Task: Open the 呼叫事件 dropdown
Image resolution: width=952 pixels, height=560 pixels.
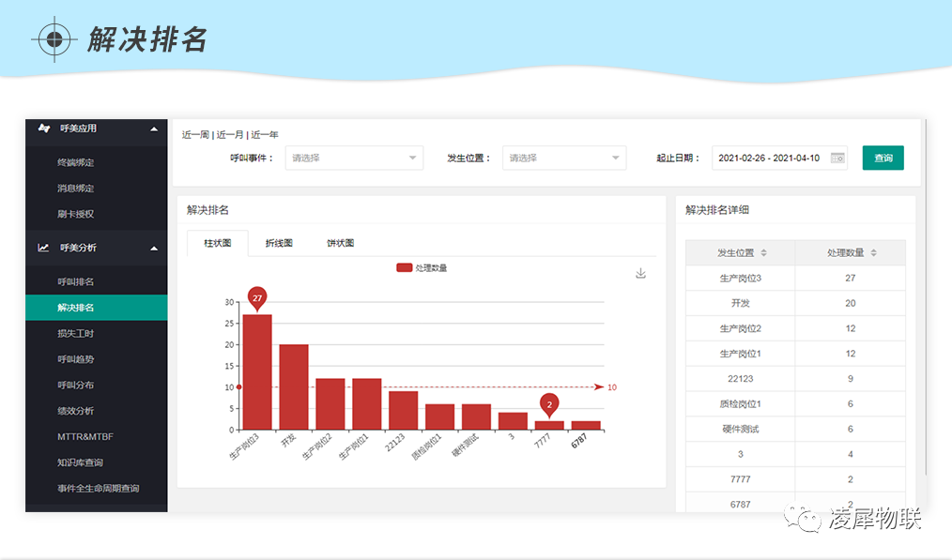Action: click(354, 158)
